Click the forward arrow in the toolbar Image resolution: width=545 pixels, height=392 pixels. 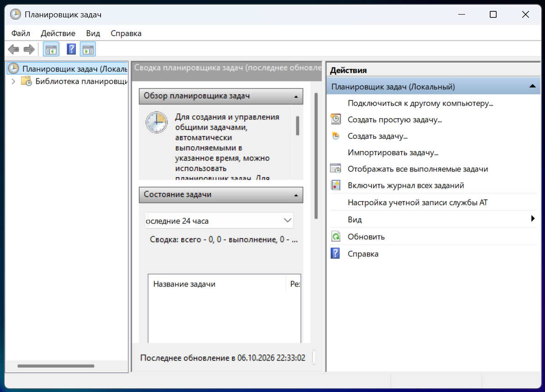point(29,49)
